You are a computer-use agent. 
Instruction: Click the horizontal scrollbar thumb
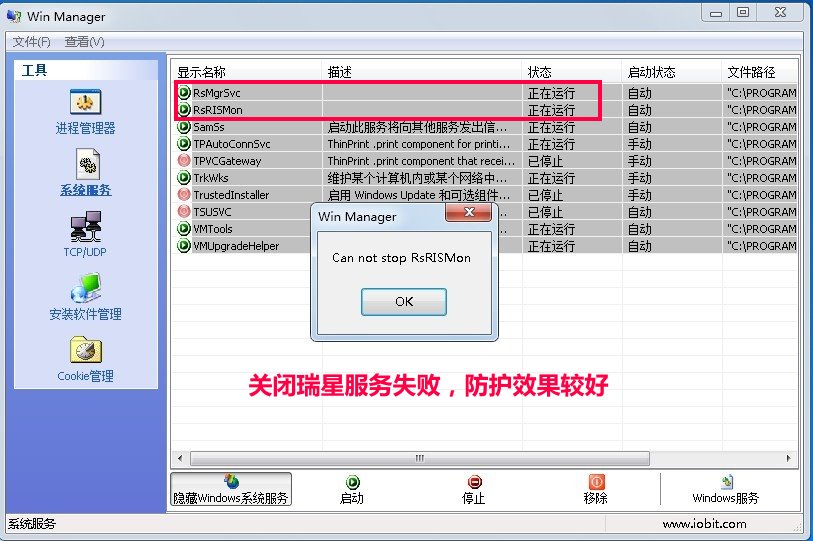420,459
